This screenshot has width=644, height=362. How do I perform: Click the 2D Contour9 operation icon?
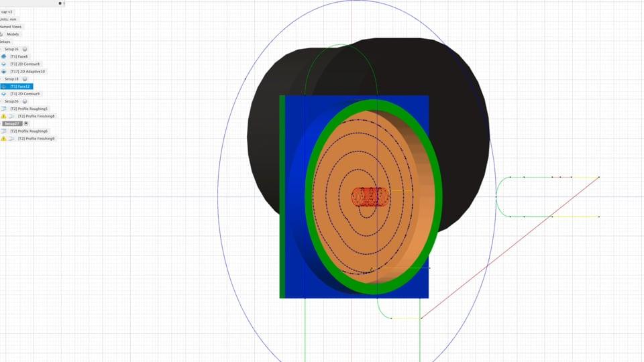(4, 94)
